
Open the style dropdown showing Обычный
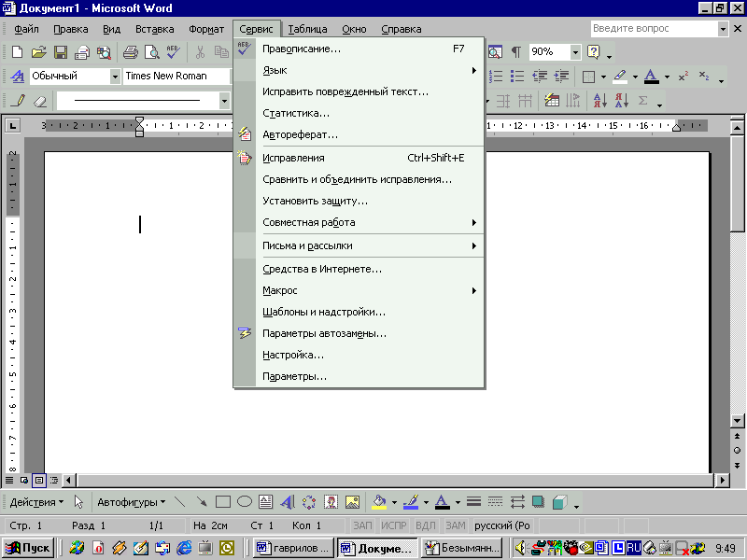pyautogui.click(x=115, y=77)
